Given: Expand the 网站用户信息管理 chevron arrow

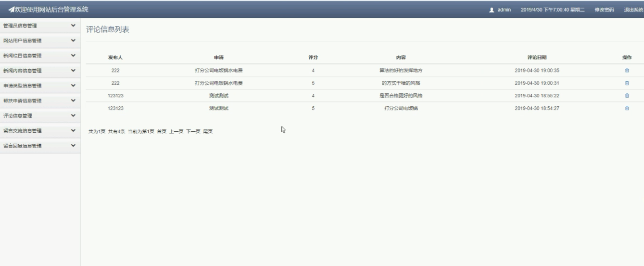Looking at the screenshot, I should pyautogui.click(x=73, y=40).
